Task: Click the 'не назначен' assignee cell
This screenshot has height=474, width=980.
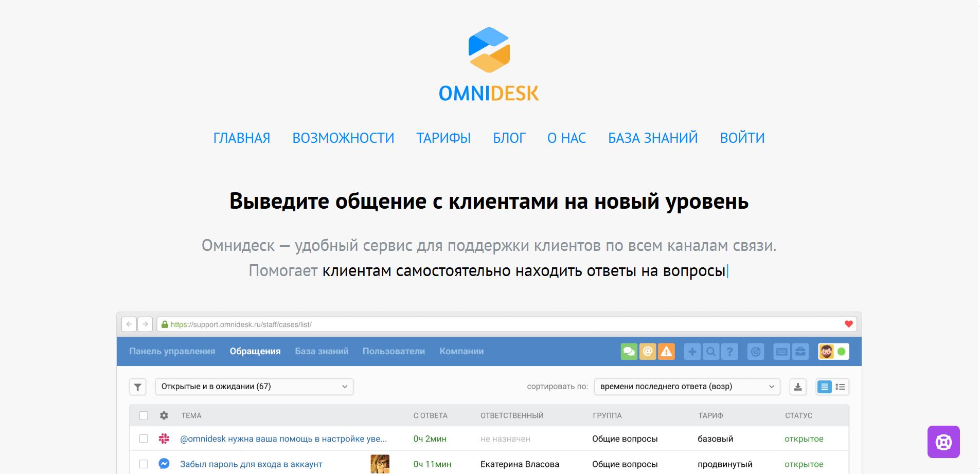Action: tap(505, 439)
